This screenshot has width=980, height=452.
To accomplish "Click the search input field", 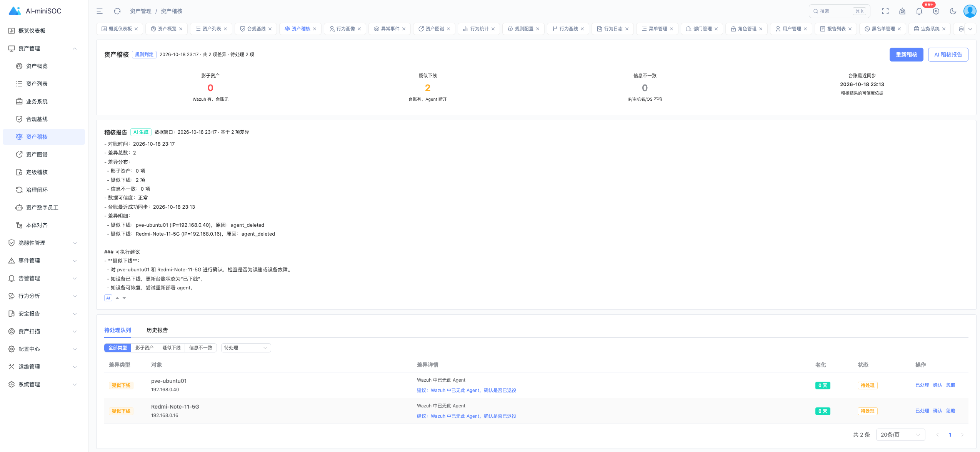I will tap(839, 11).
